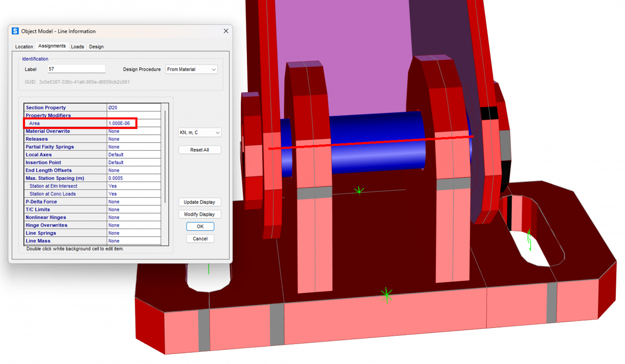Close the Line Information dialog
Viewport: 625px width, 364px height.
(x=226, y=31)
